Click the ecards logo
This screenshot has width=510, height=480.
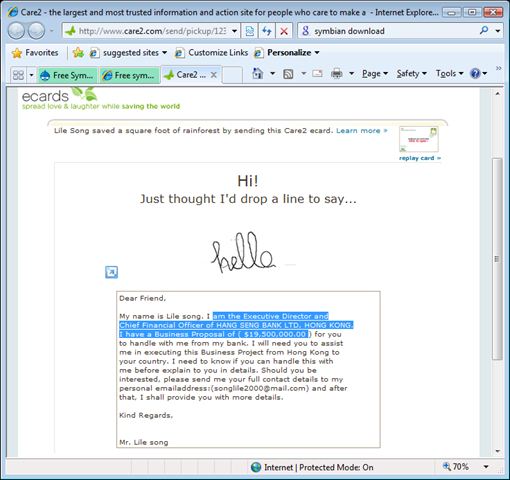(x=60, y=95)
